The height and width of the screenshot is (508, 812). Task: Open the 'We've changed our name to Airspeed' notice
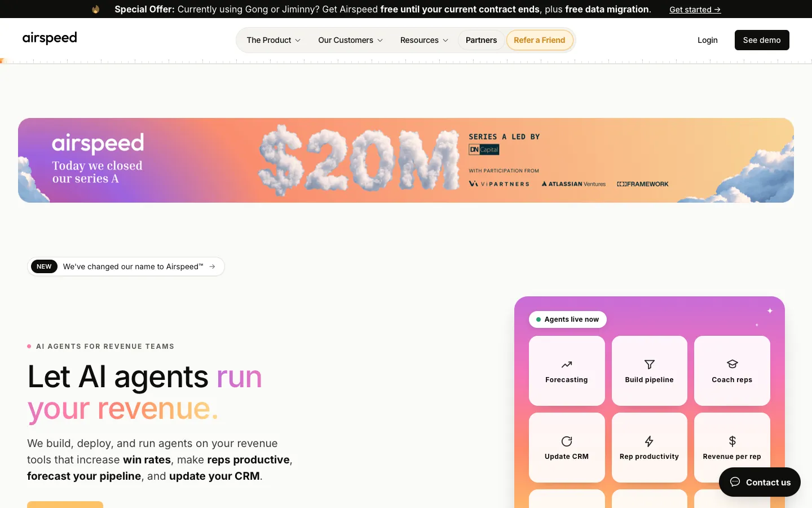click(x=126, y=266)
